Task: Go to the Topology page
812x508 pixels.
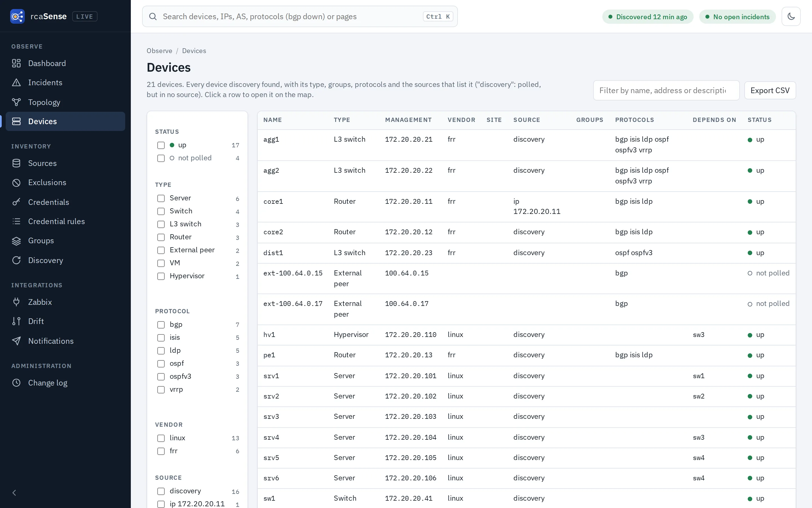Action: (x=65, y=102)
